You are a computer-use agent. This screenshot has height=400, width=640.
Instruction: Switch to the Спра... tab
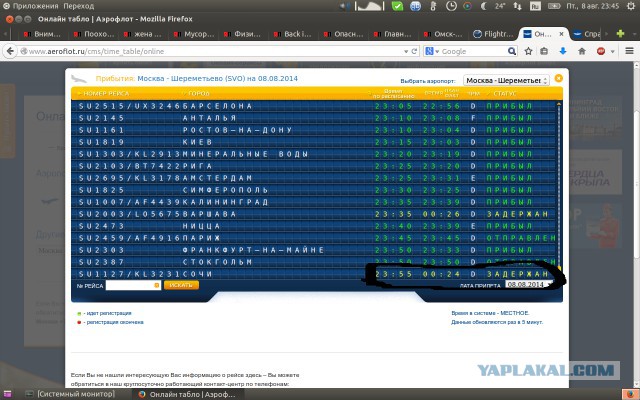586,34
